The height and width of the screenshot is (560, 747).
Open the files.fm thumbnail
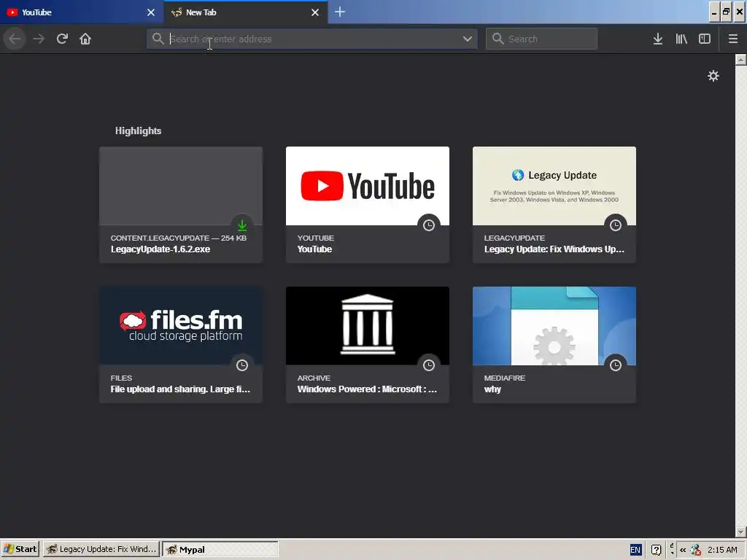(x=181, y=326)
